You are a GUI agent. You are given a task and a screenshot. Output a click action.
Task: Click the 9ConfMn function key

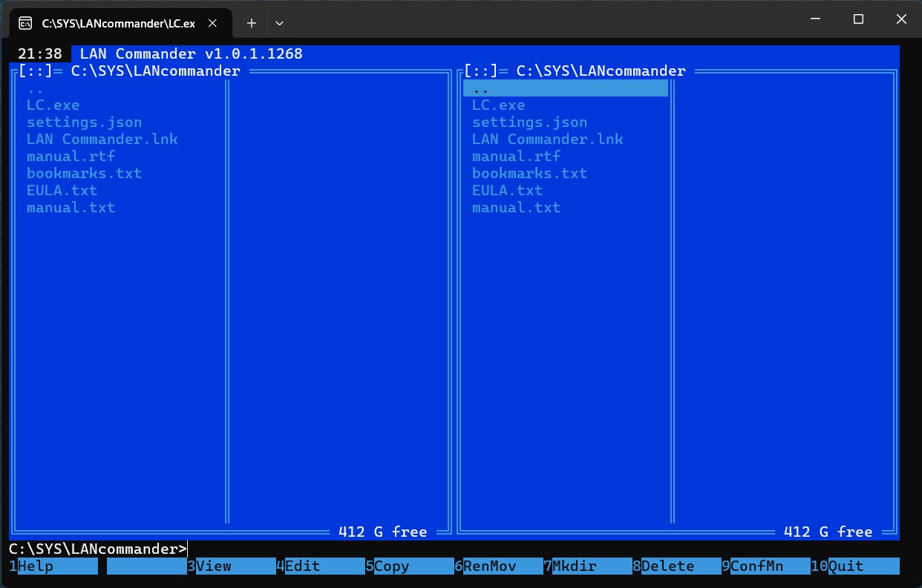coord(766,566)
